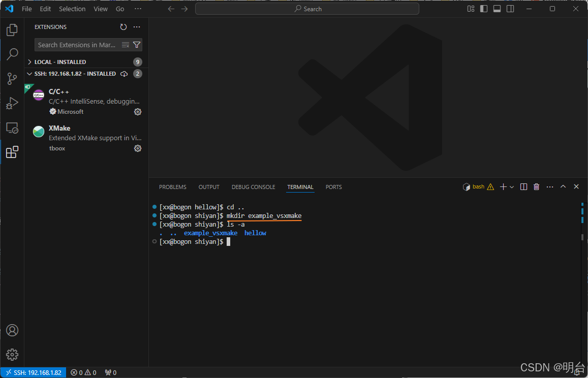Open the C/C++ extension entry

86,101
